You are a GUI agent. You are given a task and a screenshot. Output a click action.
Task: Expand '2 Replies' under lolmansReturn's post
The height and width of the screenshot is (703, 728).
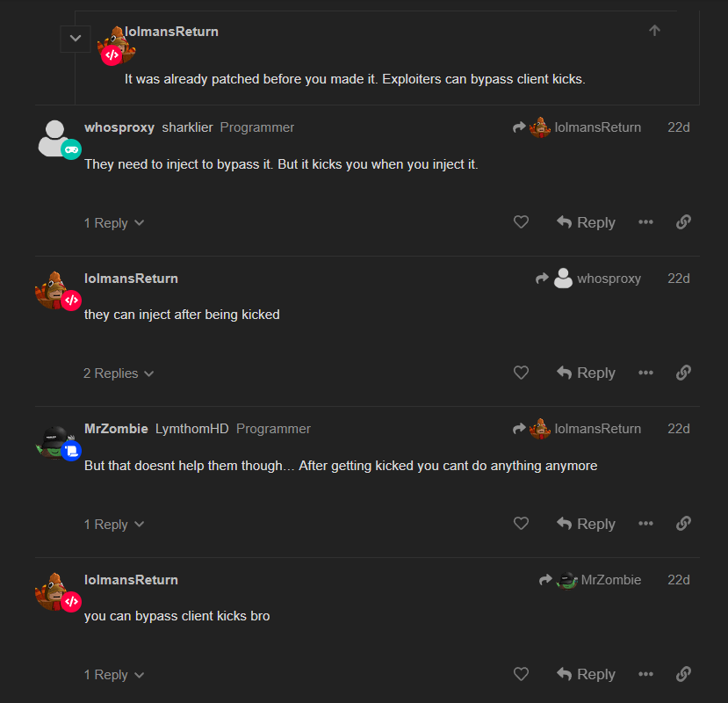(x=119, y=373)
